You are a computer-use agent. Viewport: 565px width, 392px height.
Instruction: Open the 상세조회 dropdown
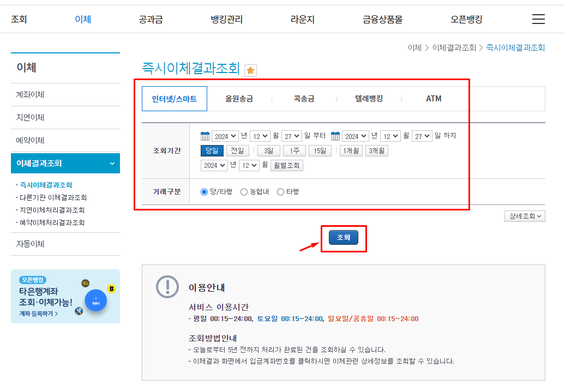pos(524,216)
